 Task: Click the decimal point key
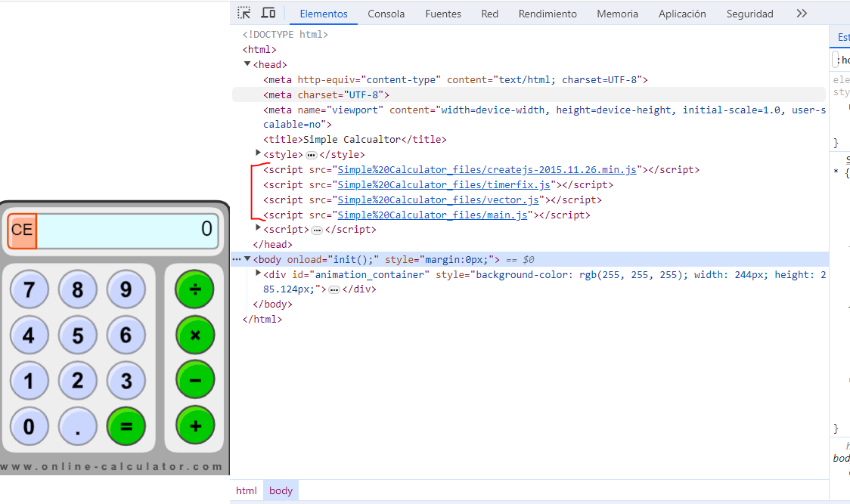[x=78, y=426]
